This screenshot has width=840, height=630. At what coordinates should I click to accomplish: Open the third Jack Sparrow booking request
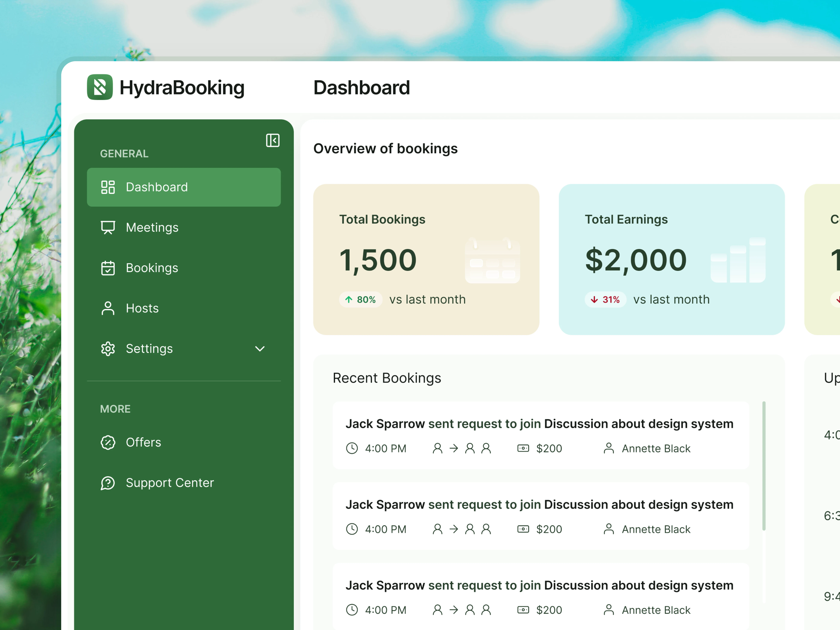(541, 597)
